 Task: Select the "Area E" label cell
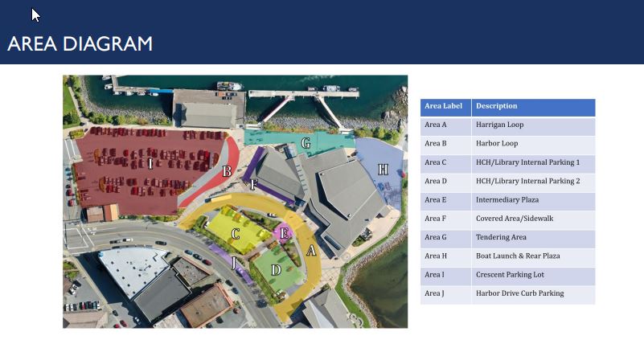436,200
